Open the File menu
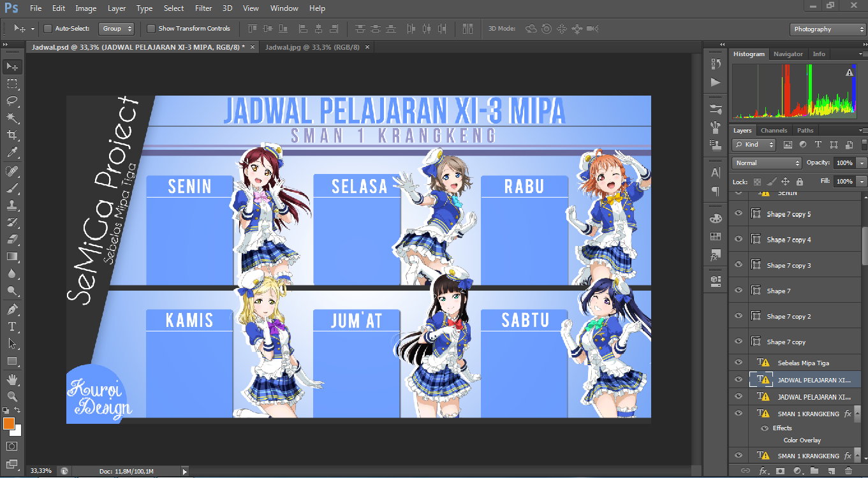 36,8
